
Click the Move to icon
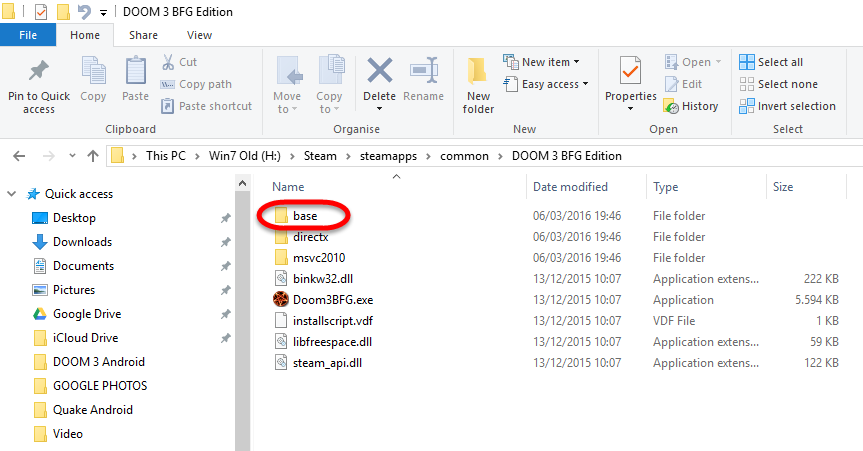coord(289,72)
